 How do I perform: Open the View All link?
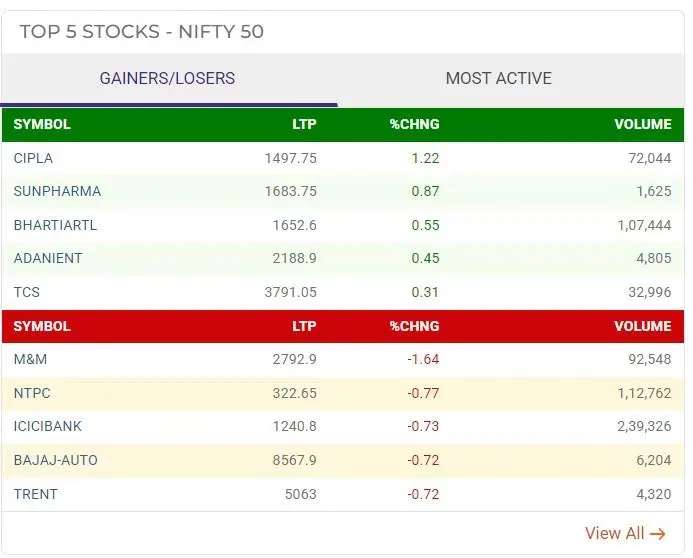pyautogui.click(x=625, y=533)
